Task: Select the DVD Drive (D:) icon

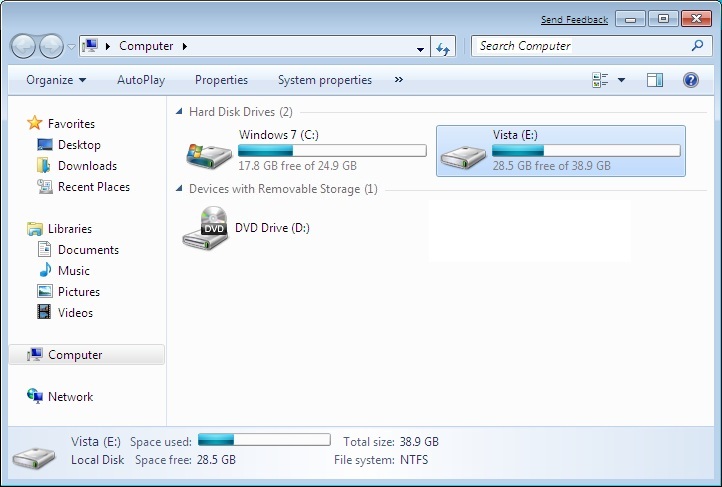Action: pos(205,228)
